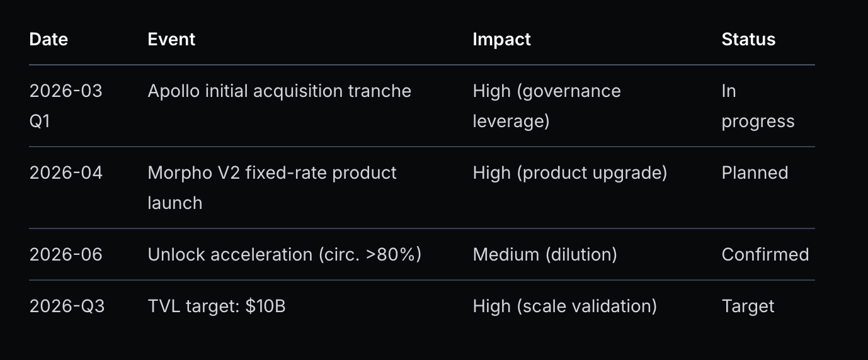Click High (product upgrade) impact cell

click(x=569, y=173)
